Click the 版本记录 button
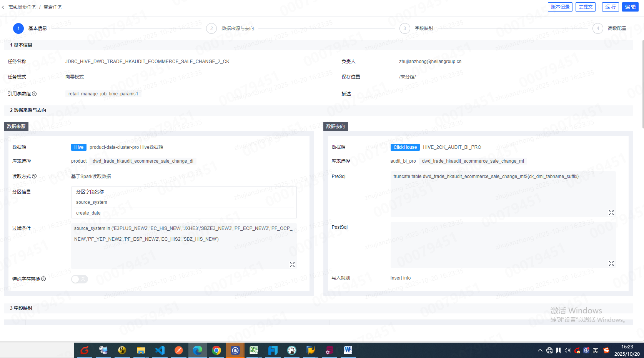 pyautogui.click(x=560, y=7)
